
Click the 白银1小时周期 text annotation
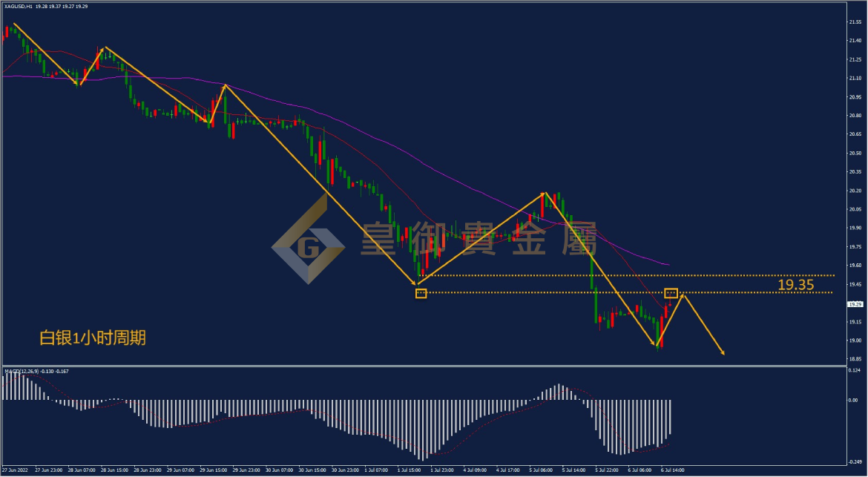[x=93, y=338]
